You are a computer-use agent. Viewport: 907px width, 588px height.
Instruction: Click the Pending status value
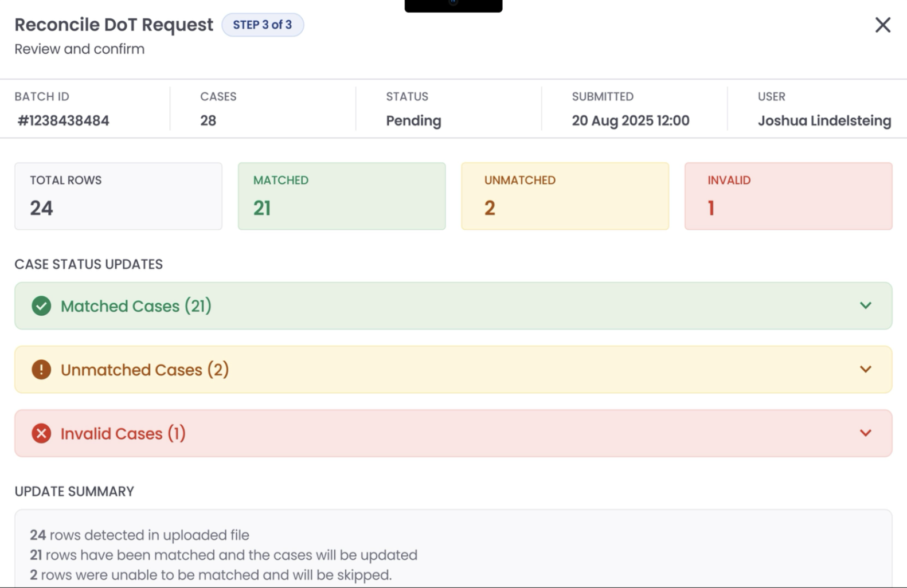click(x=413, y=121)
